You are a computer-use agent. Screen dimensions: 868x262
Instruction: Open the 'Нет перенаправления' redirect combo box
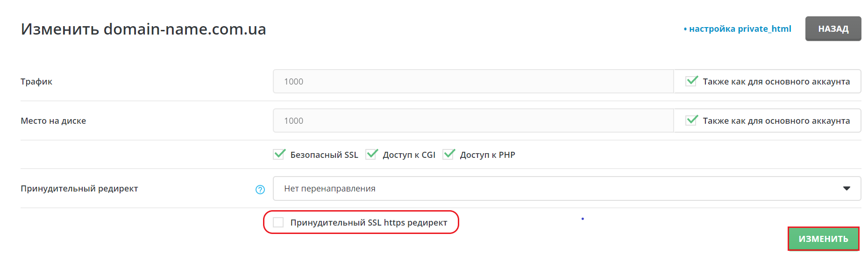pos(567,188)
